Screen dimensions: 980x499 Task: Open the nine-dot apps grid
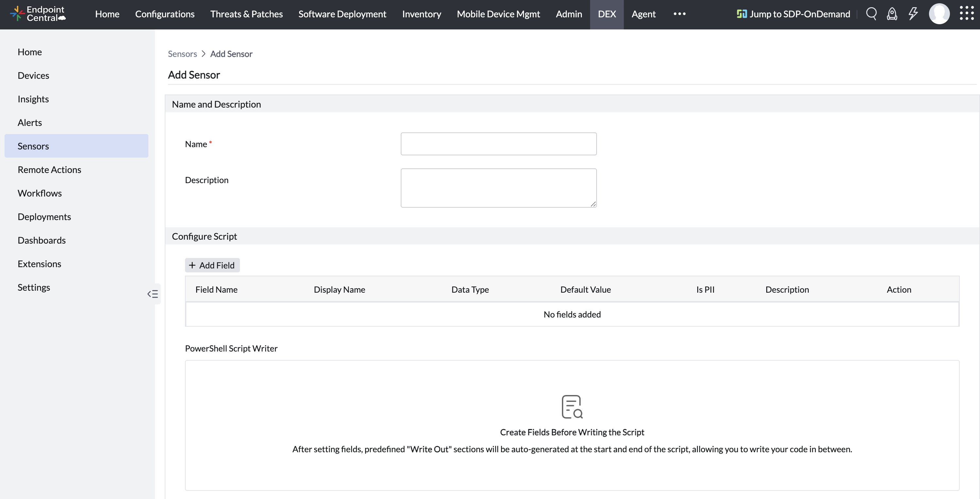click(x=966, y=13)
